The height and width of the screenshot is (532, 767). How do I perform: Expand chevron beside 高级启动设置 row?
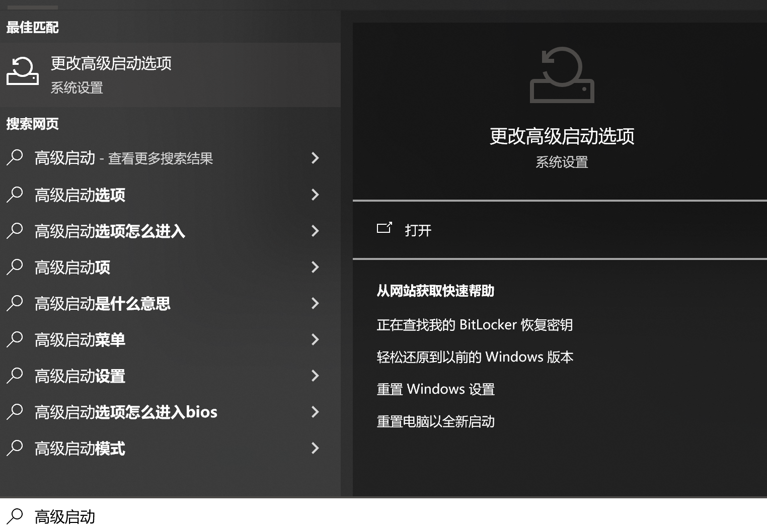pyautogui.click(x=316, y=376)
